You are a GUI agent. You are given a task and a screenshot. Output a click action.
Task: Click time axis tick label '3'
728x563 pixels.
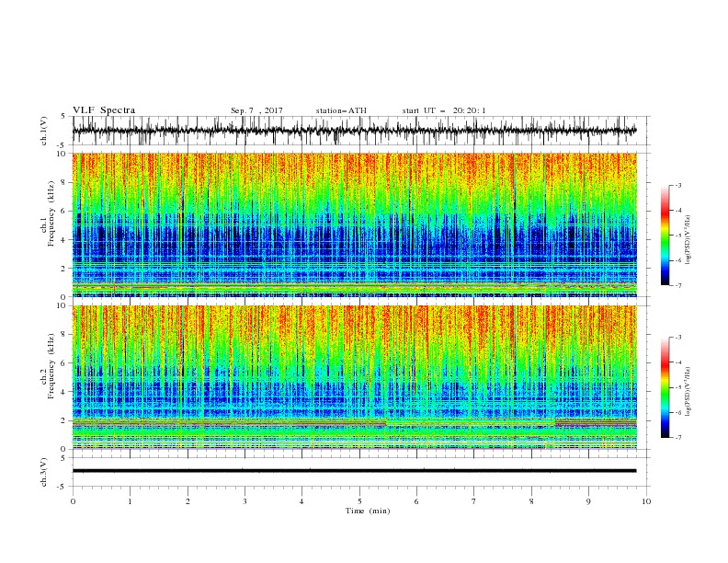point(245,501)
